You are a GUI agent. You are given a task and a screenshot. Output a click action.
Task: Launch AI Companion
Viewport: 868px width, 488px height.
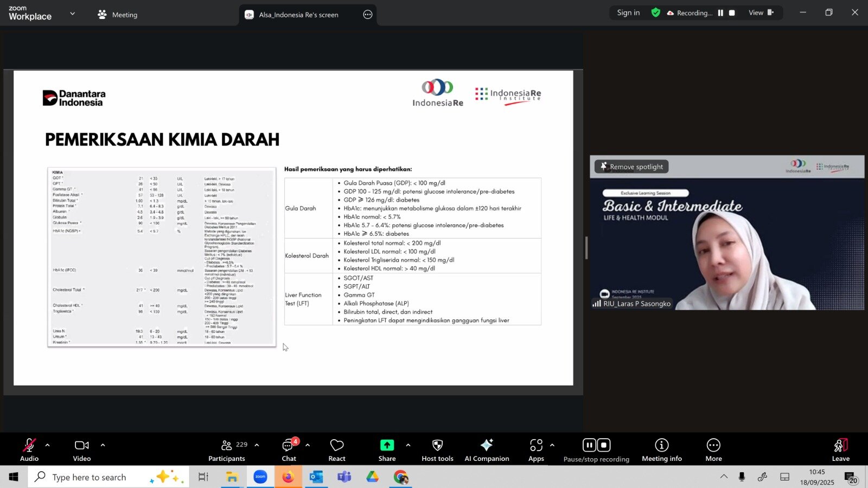(487, 450)
